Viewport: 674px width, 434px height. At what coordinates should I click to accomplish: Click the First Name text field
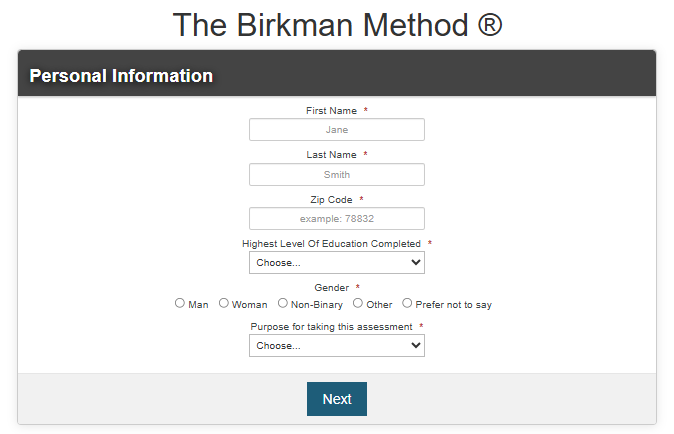click(x=337, y=129)
